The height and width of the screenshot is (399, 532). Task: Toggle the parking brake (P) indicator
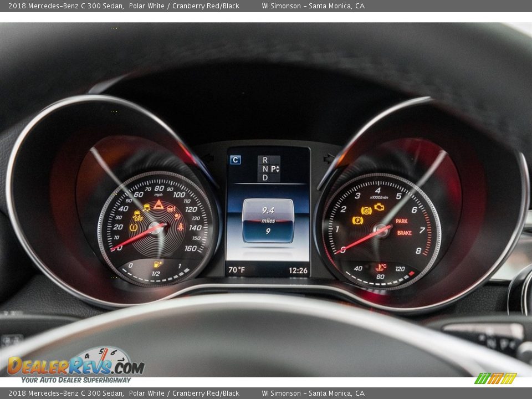coord(358,221)
